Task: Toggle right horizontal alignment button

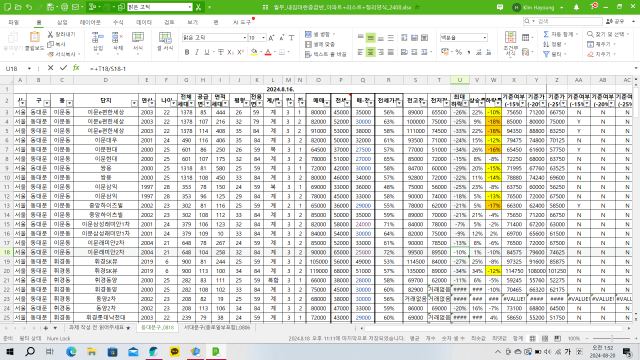Action: [x=381, y=52]
